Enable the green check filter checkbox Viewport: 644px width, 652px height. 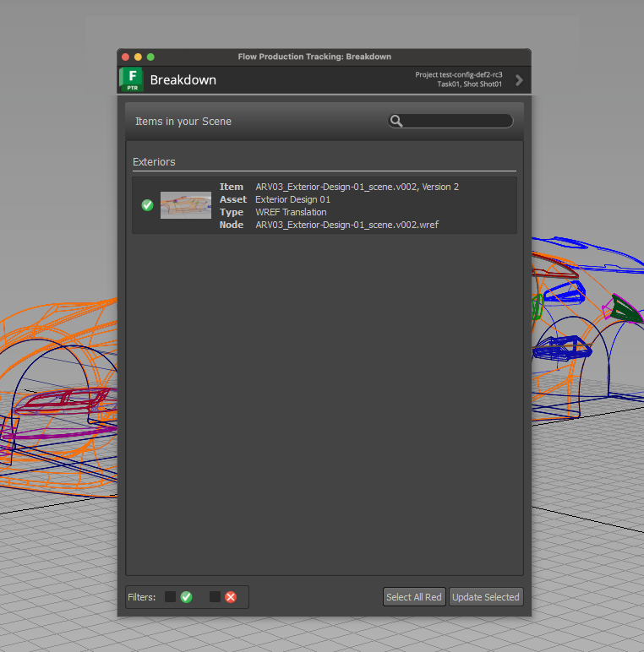tap(170, 597)
